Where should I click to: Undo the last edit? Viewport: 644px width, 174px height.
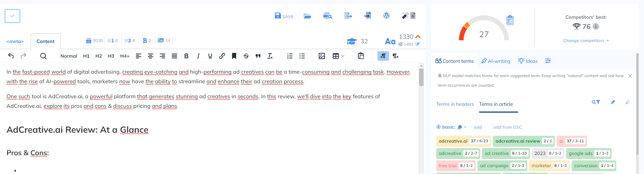pyautogui.click(x=11, y=56)
